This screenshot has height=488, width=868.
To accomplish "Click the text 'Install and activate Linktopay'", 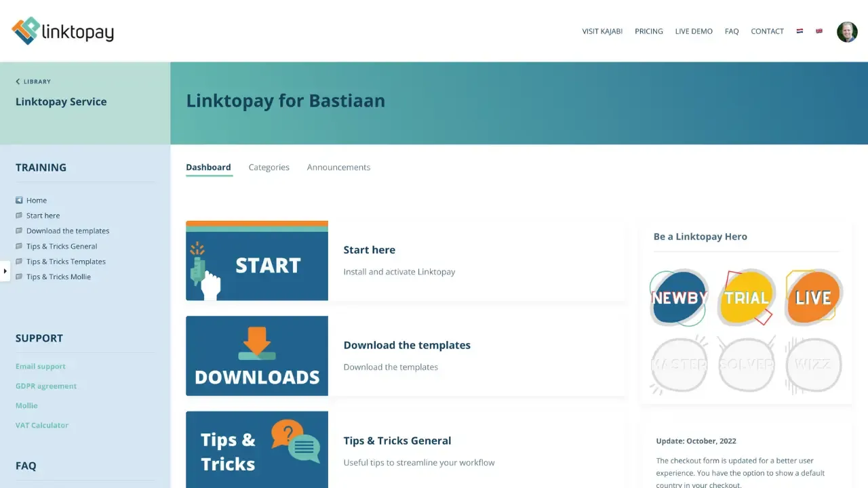I will point(399,272).
